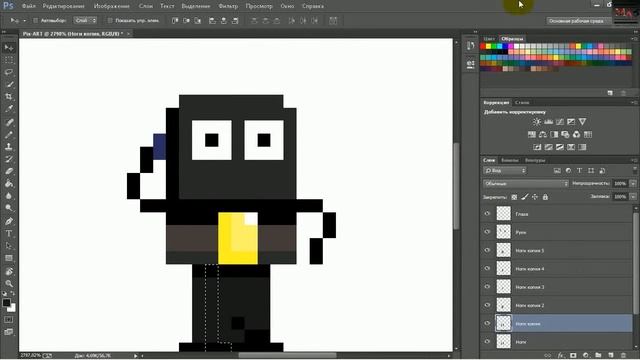Screen dimensions: 640x360
Task: Select the Pen tool
Action: pos(9,221)
